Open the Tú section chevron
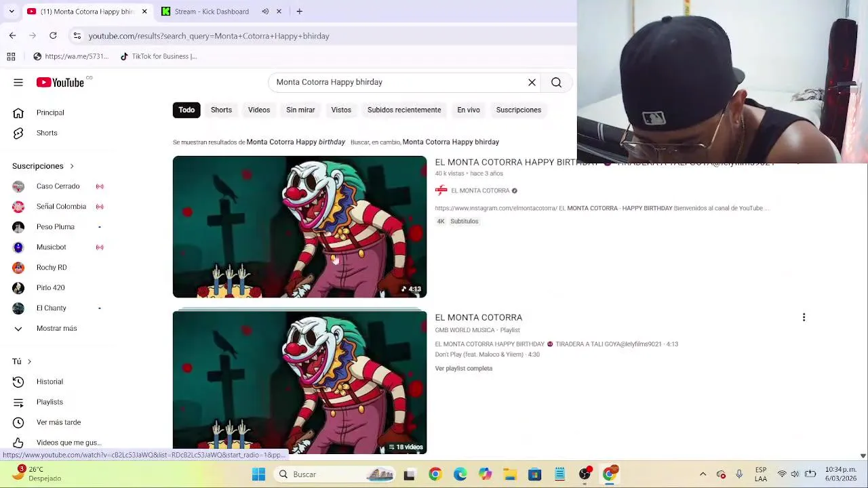 click(x=29, y=362)
